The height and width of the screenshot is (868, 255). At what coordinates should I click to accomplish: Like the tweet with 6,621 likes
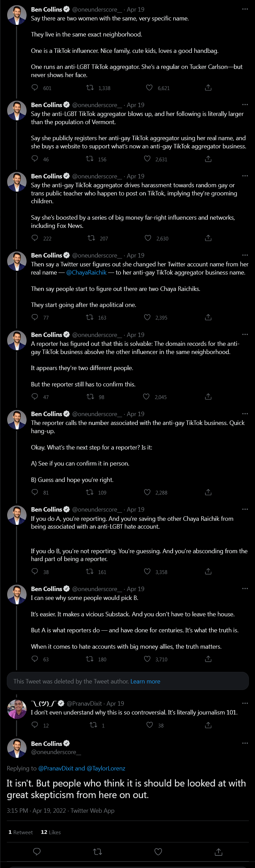point(149,88)
